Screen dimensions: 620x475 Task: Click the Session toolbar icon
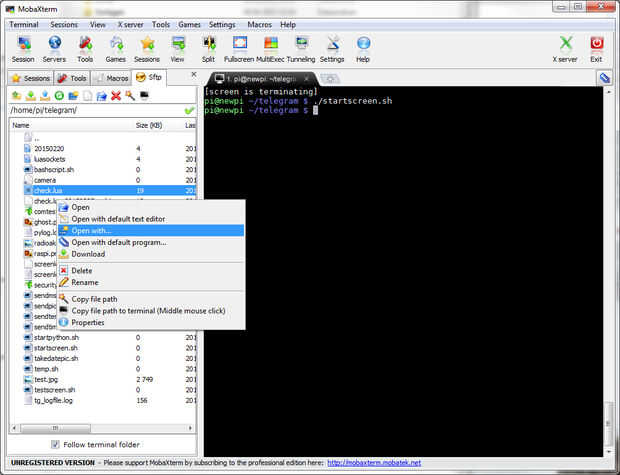pos(23,49)
